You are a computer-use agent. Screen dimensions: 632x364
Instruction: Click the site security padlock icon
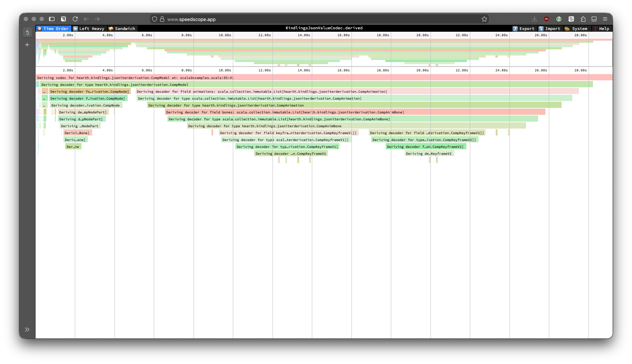[x=162, y=19]
